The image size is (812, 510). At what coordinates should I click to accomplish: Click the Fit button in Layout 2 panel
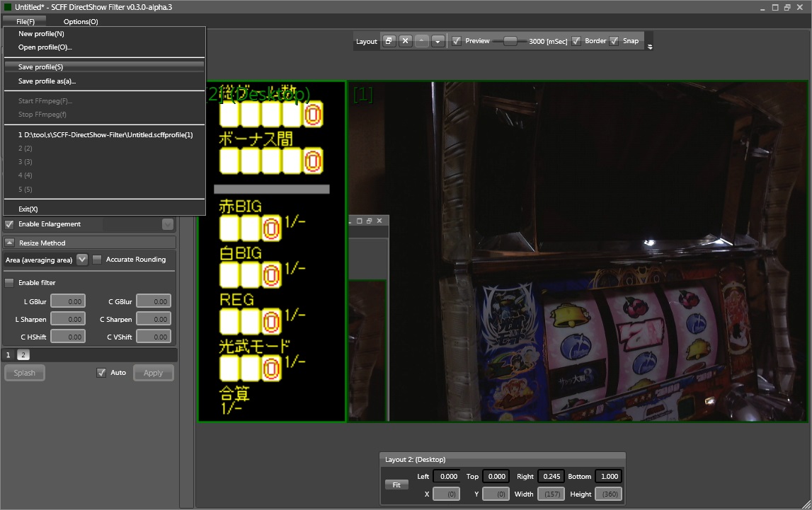(396, 485)
